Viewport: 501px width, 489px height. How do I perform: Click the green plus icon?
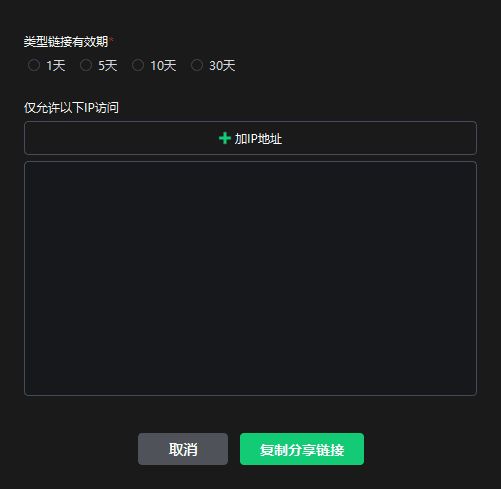click(x=225, y=138)
